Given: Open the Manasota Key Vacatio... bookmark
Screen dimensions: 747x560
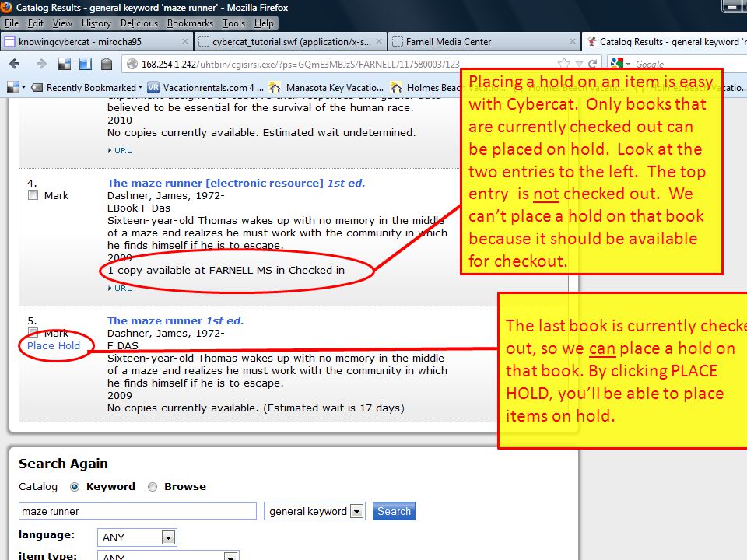Looking at the screenshot, I should pos(326,87).
